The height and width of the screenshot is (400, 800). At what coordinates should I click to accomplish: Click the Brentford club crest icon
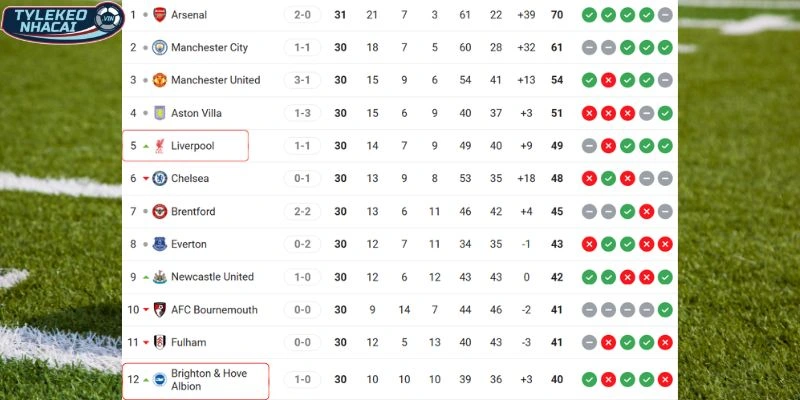click(x=159, y=212)
